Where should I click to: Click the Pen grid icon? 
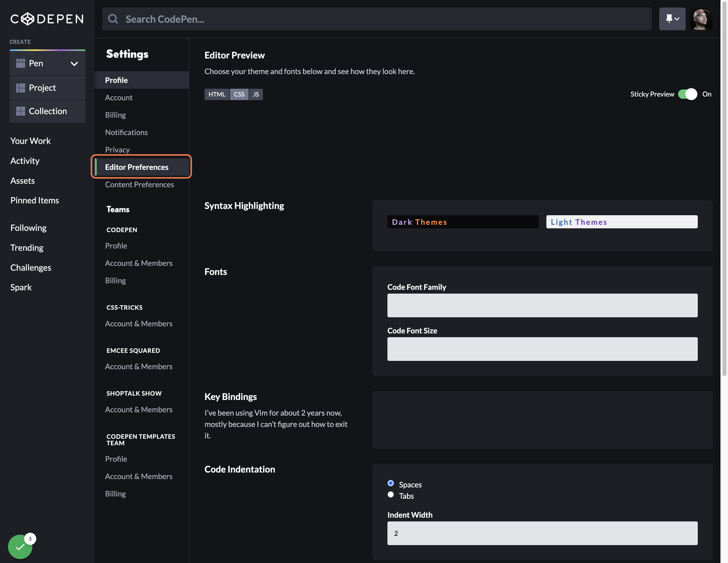click(x=21, y=63)
